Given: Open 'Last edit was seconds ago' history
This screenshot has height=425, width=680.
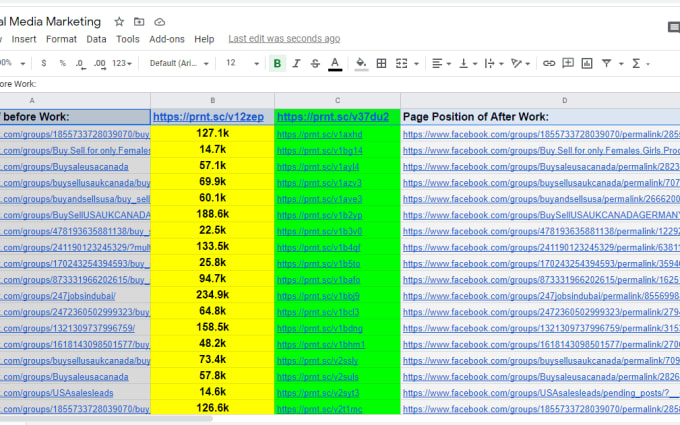Looking at the screenshot, I should tap(284, 39).
